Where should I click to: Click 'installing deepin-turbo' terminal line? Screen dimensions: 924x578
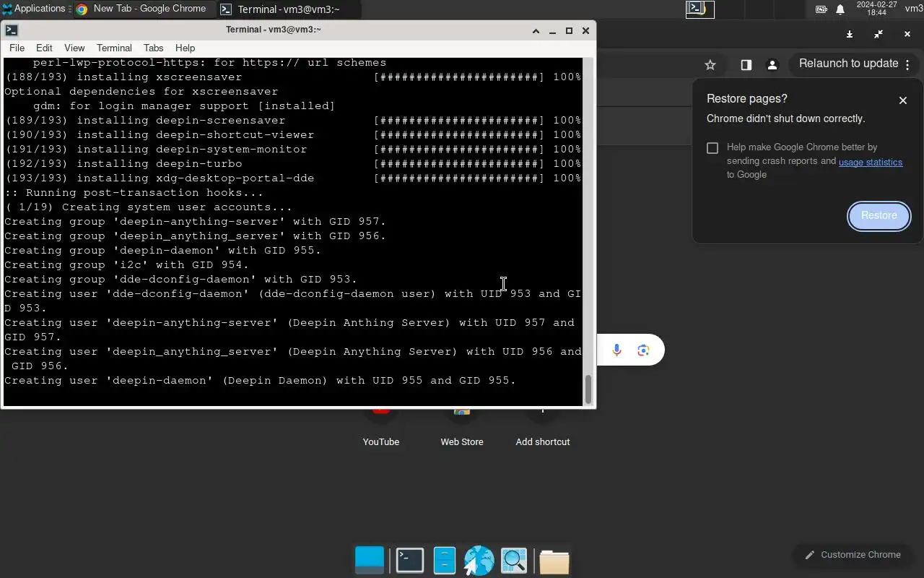(x=292, y=164)
